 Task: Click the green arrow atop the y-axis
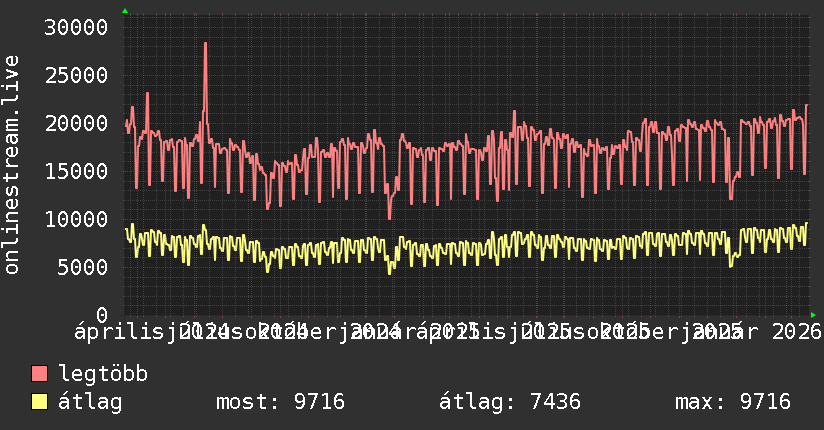[125, 11]
